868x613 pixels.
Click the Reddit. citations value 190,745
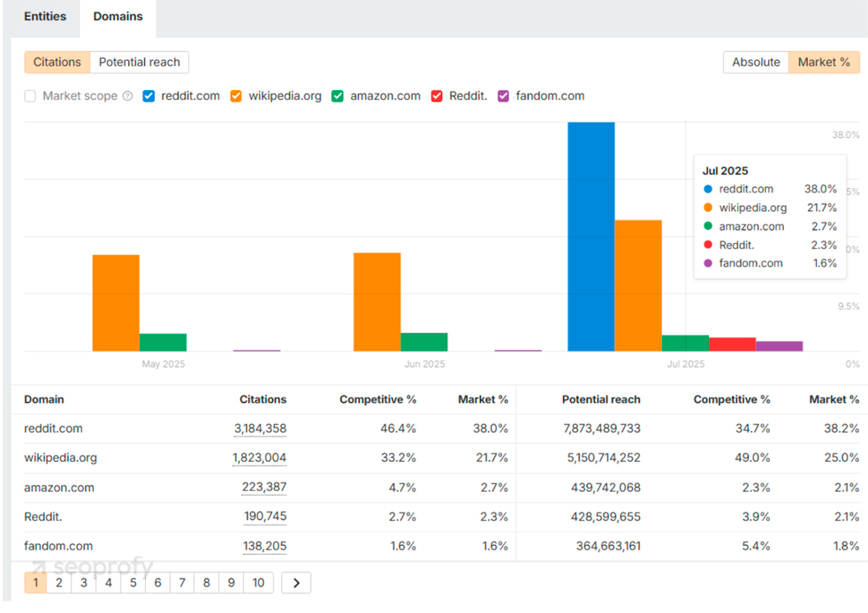(x=265, y=517)
